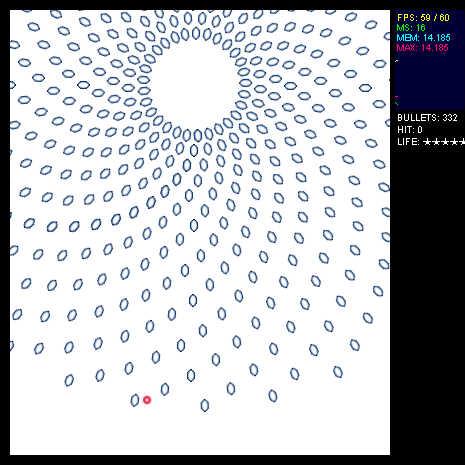Click the yellow FPS counter text
465x465 pixels.
(423, 17)
